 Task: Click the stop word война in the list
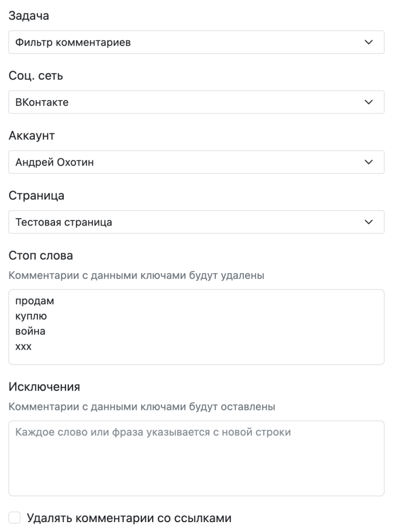tap(31, 331)
